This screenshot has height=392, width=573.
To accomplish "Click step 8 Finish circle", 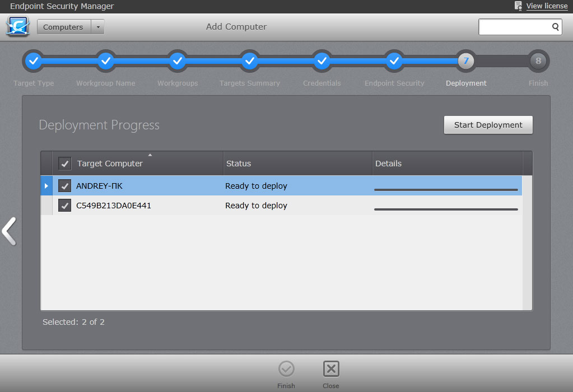I will (538, 60).
